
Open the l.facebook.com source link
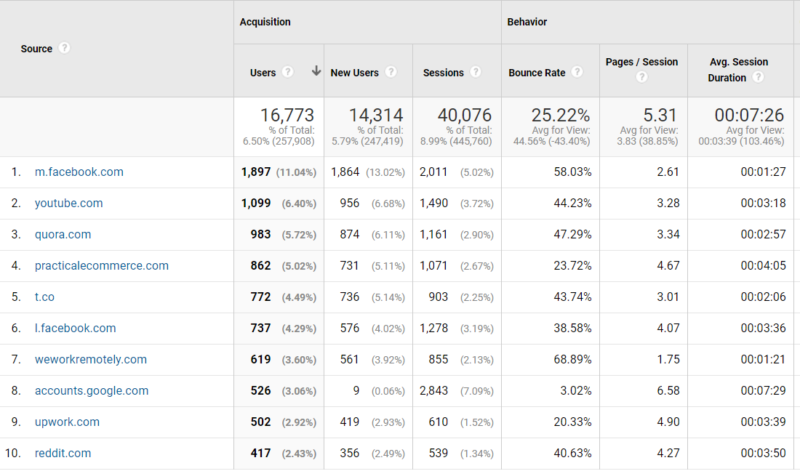75,328
